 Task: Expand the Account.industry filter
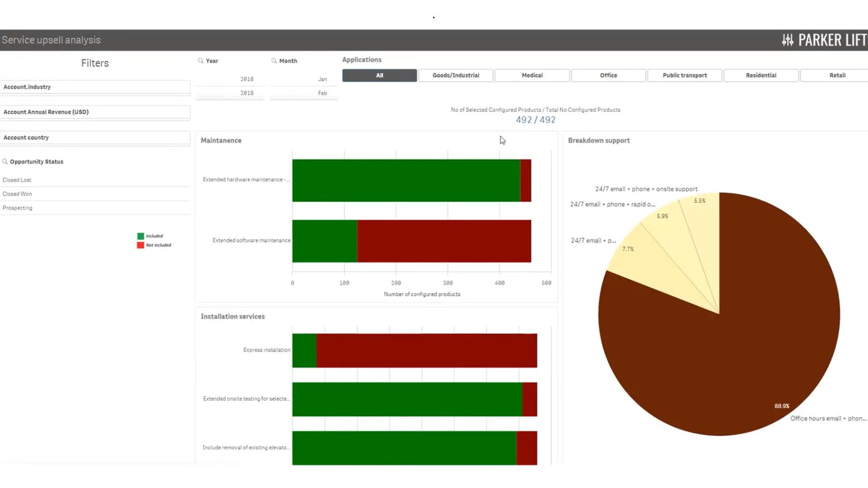point(95,87)
